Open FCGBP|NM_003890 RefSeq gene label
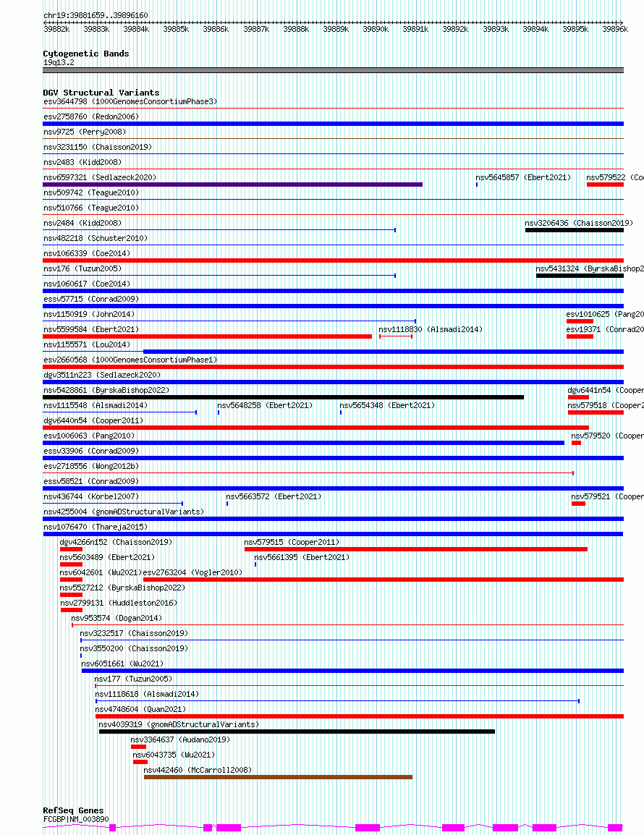Viewport: 644px width, 835px height. 76,820
